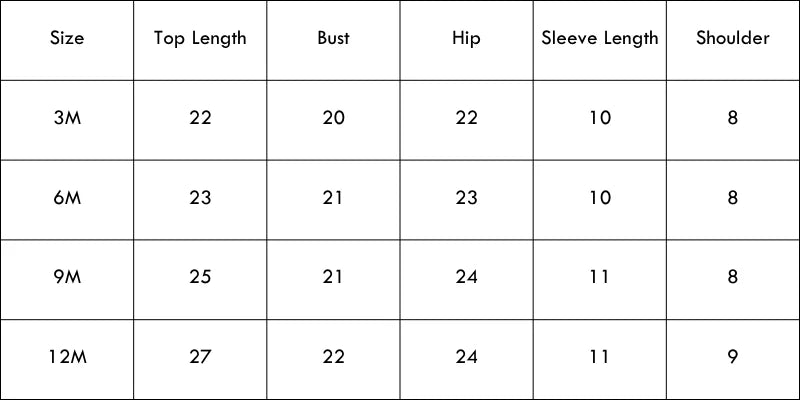Click the 3M size row label
The height and width of the screenshot is (400, 800).
(67, 118)
